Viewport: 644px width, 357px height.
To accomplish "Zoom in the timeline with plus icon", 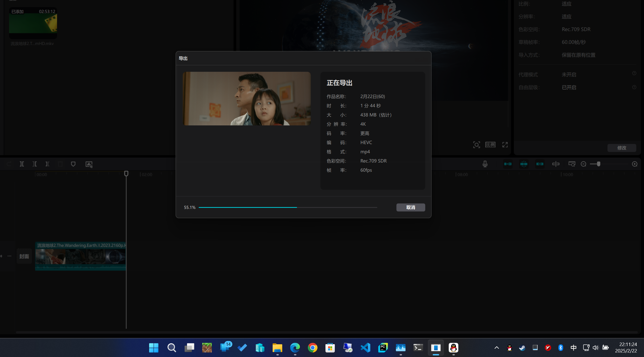I will (635, 164).
